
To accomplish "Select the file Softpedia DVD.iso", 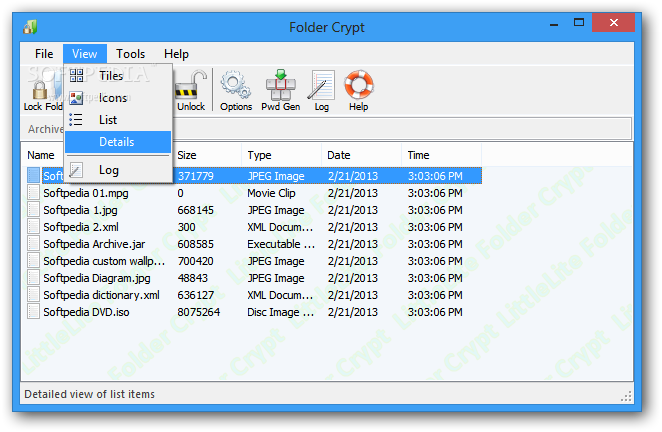I will (x=86, y=312).
